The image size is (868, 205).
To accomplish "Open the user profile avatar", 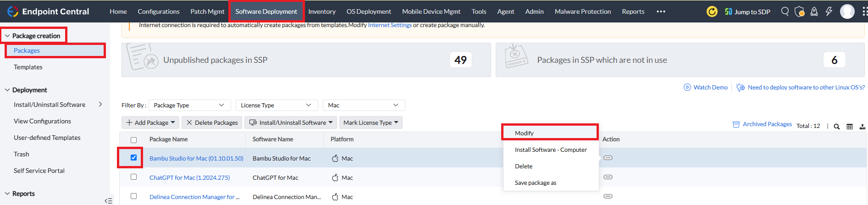I will point(847,11).
